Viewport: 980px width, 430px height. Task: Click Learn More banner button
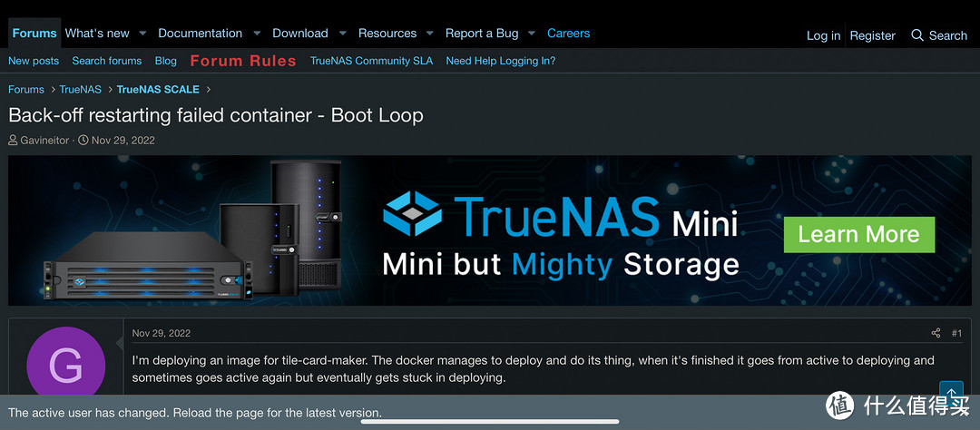859,234
